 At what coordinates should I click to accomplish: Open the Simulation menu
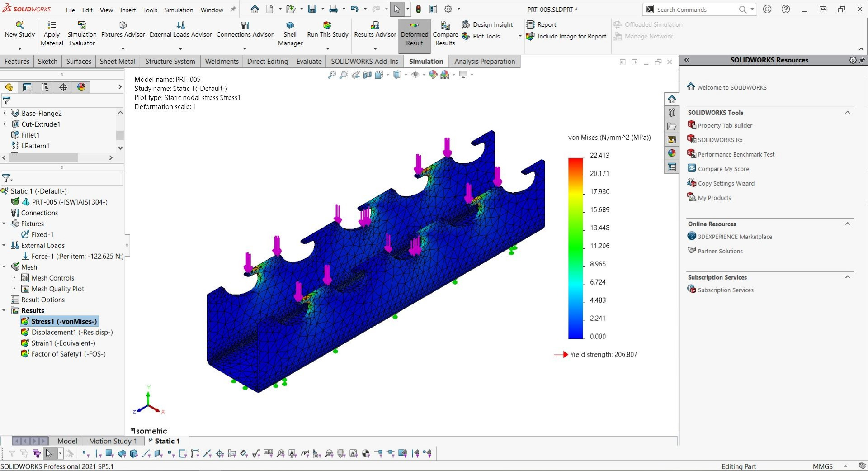pos(179,10)
